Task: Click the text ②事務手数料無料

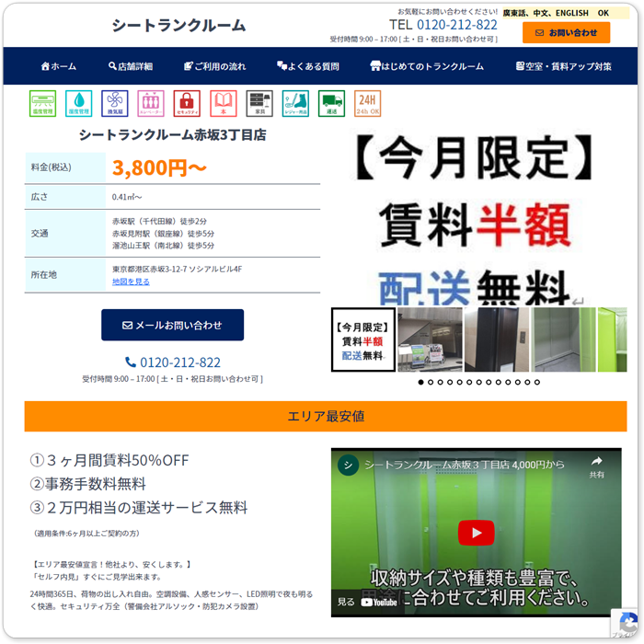Action: pos(88,484)
